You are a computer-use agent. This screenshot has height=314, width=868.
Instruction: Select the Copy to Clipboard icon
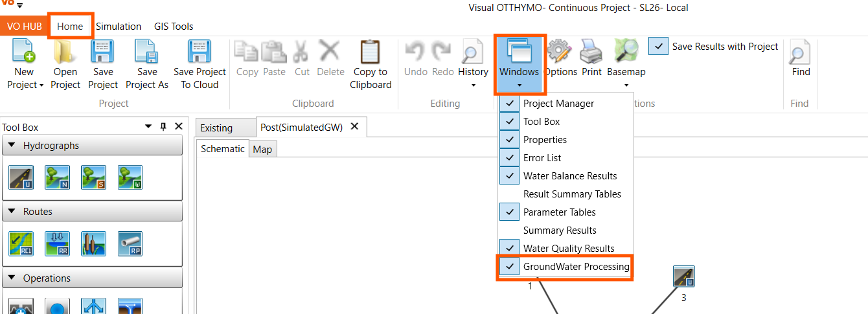pyautogui.click(x=371, y=52)
